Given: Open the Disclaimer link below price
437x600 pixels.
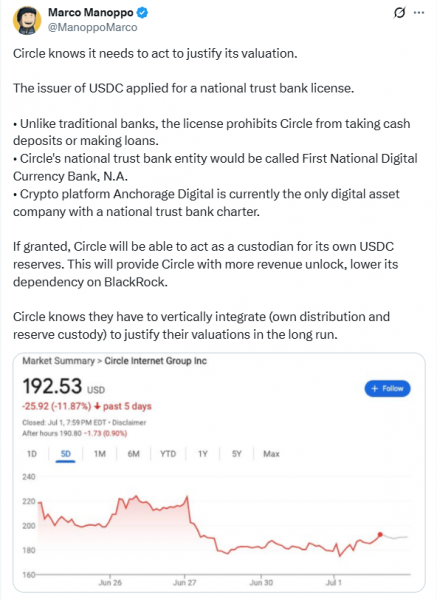Looking at the screenshot, I should tap(129, 423).
